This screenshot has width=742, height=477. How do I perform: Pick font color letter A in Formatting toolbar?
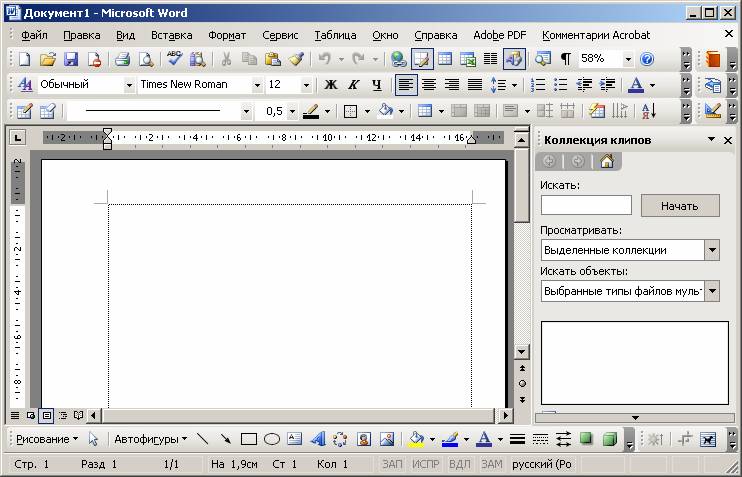636,85
